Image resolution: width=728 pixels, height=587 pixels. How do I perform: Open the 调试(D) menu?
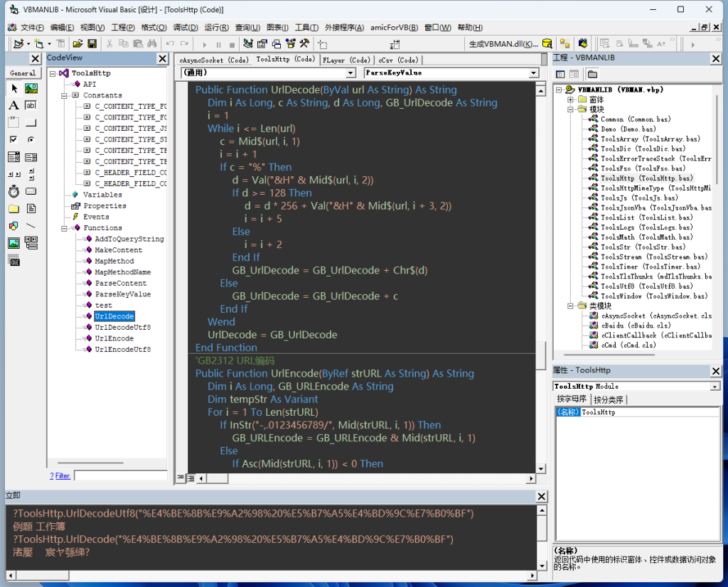coord(186,28)
